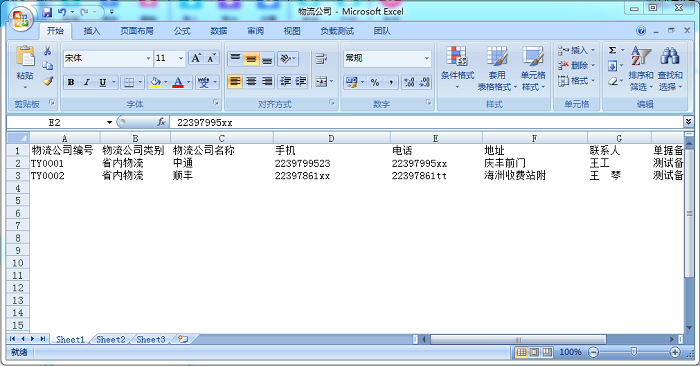Viewport: 700px width, 366px height.
Task: Decrease decimal places
Action: [x=425, y=82]
